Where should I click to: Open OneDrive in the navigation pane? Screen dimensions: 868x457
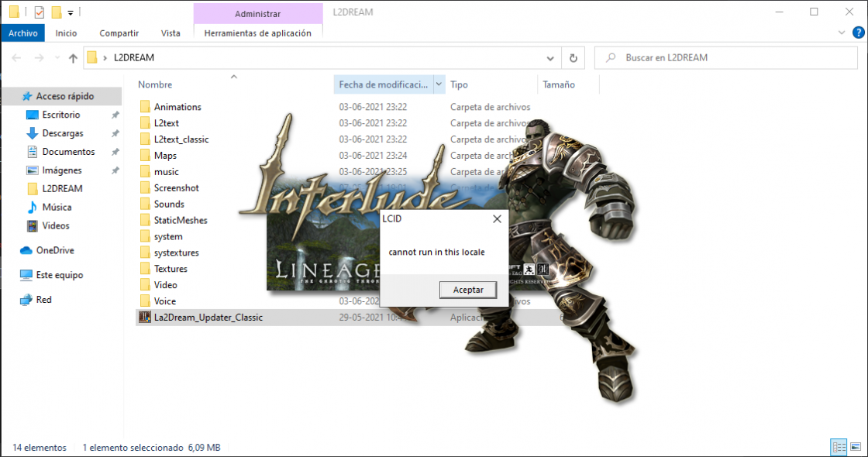click(54, 250)
